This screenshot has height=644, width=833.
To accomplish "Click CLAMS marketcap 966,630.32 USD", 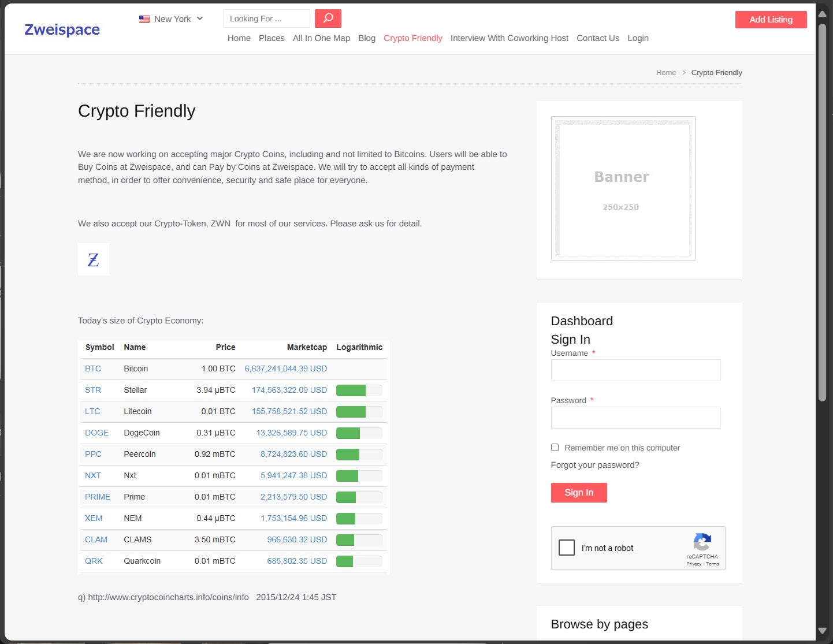I will point(297,539).
